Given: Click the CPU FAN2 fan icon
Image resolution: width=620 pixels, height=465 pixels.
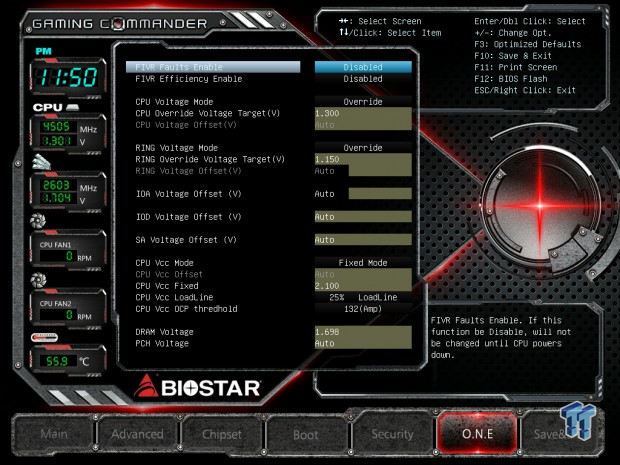Looking at the screenshot, I should point(38,280).
